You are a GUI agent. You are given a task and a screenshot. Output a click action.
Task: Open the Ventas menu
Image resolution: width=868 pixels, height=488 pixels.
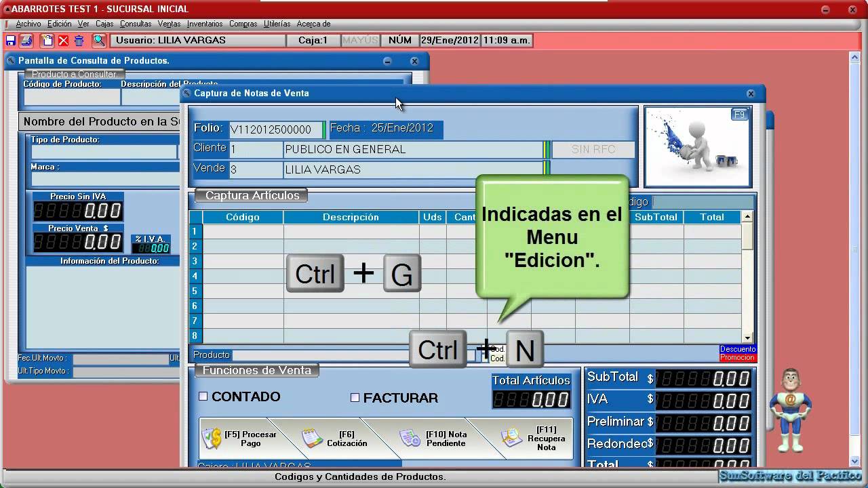click(169, 24)
